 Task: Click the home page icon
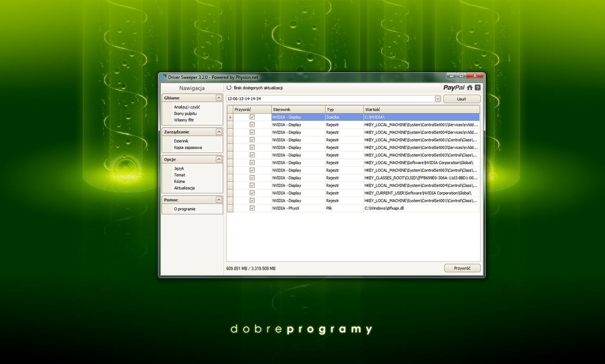click(470, 88)
